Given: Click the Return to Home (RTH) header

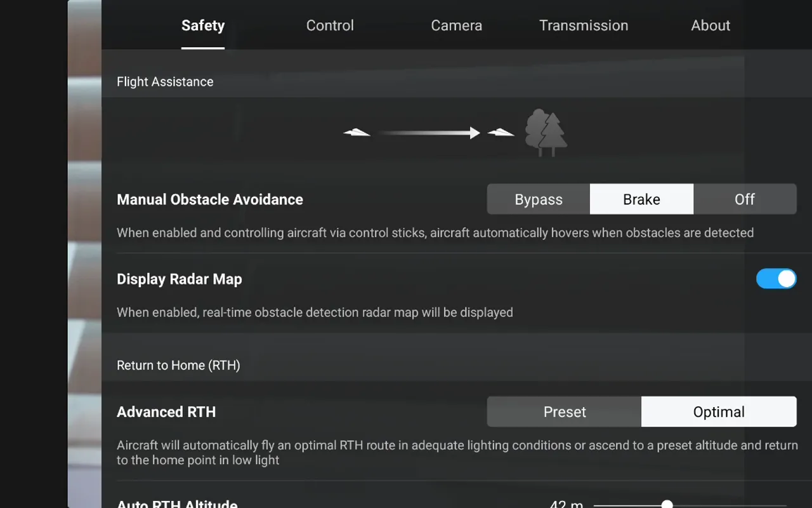Looking at the screenshot, I should click(178, 365).
